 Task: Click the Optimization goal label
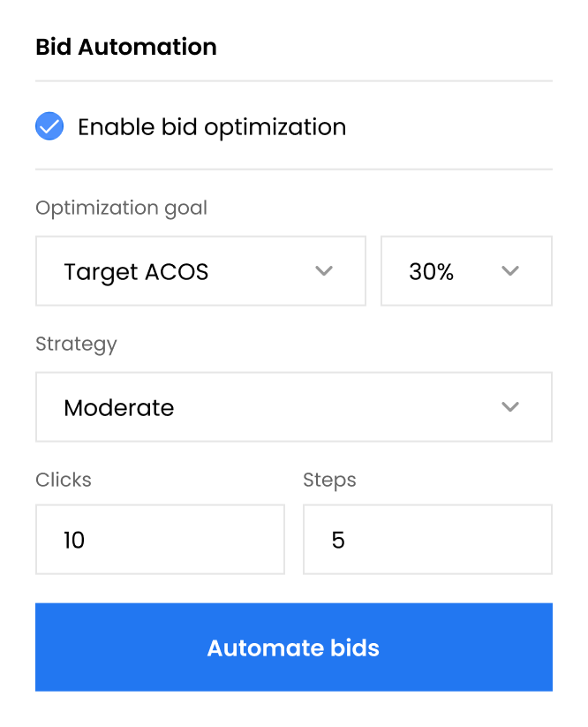[x=122, y=208]
